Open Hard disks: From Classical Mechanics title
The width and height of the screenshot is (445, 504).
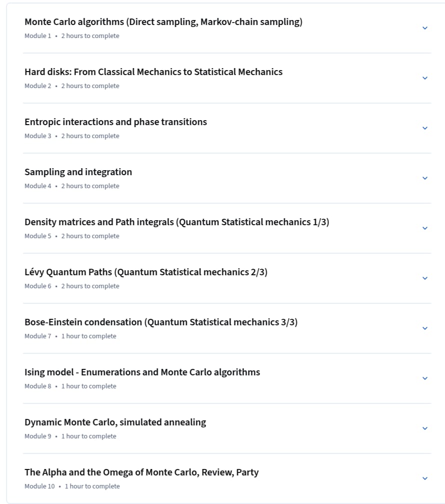tap(153, 72)
